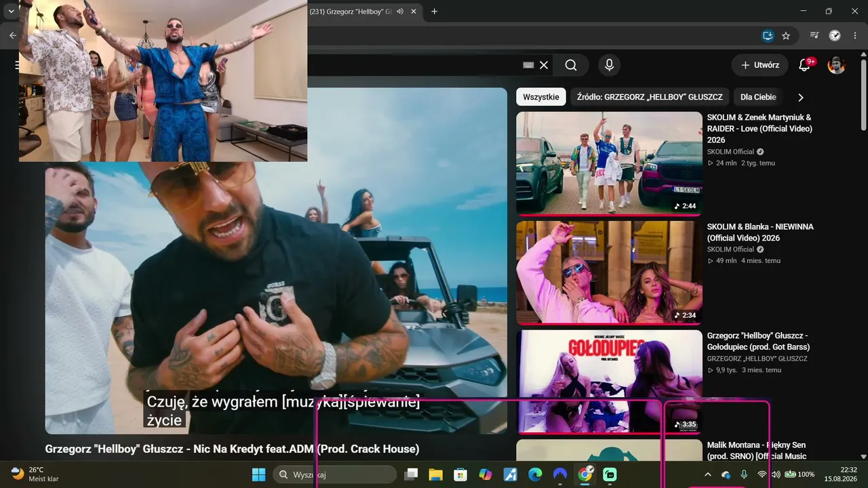Select the Wszystkie filter chip
868x488 pixels.
pyautogui.click(x=541, y=97)
